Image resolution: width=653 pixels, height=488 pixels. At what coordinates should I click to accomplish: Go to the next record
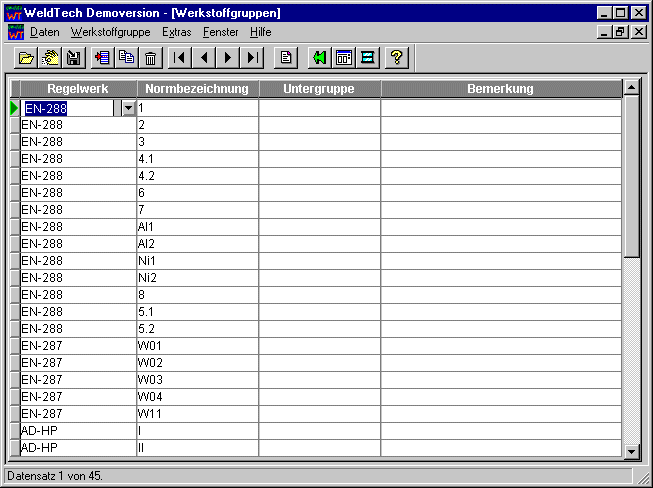[228, 58]
